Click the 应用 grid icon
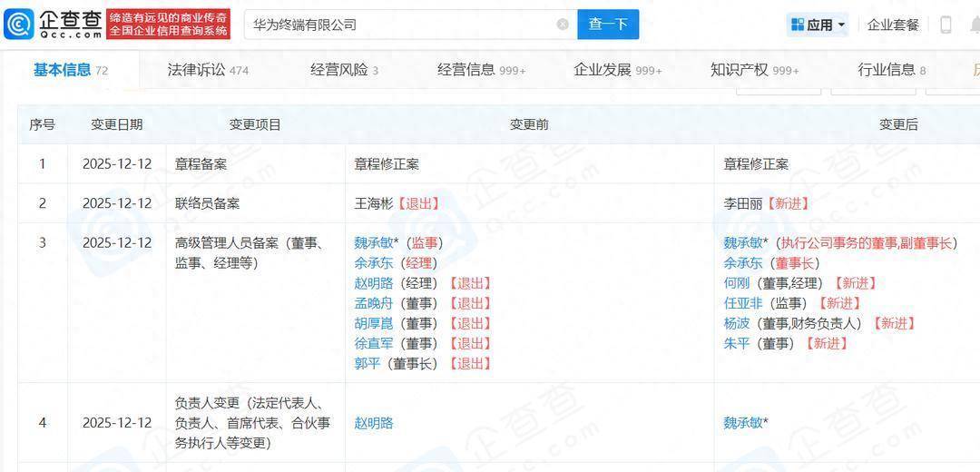The width and height of the screenshot is (980, 472). click(797, 25)
